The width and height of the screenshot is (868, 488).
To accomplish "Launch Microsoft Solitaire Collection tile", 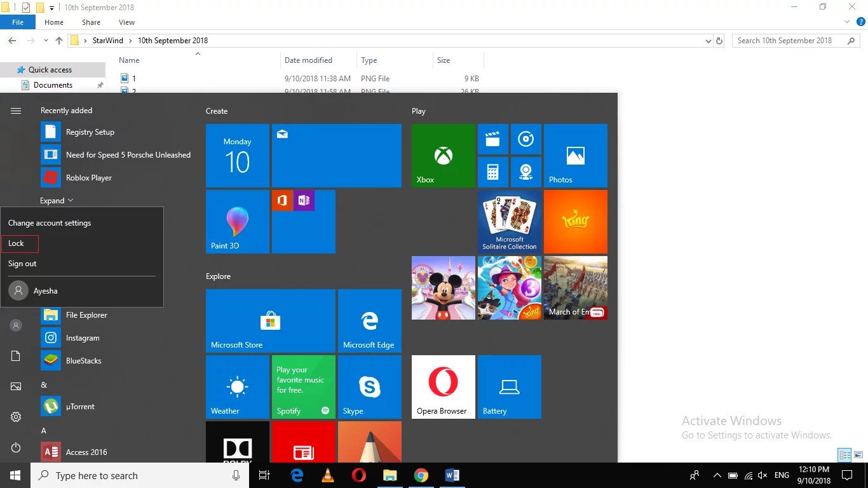I will (x=509, y=222).
